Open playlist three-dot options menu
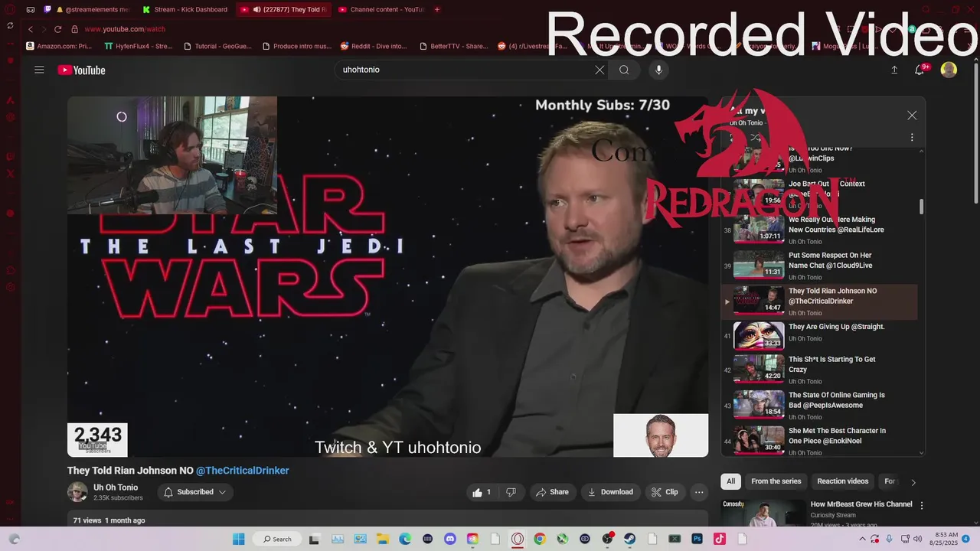 912,138
